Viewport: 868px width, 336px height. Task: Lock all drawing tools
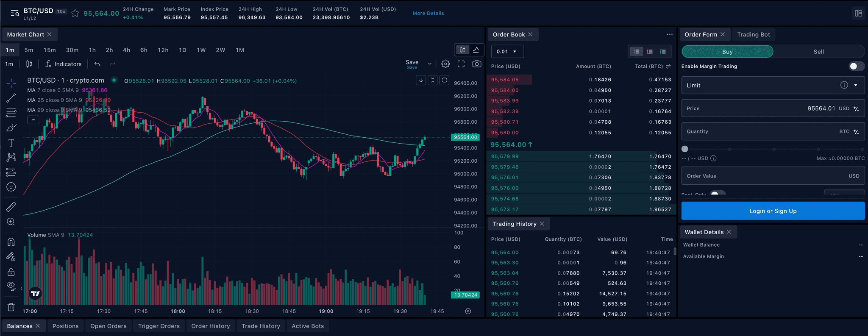coord(11,272)
